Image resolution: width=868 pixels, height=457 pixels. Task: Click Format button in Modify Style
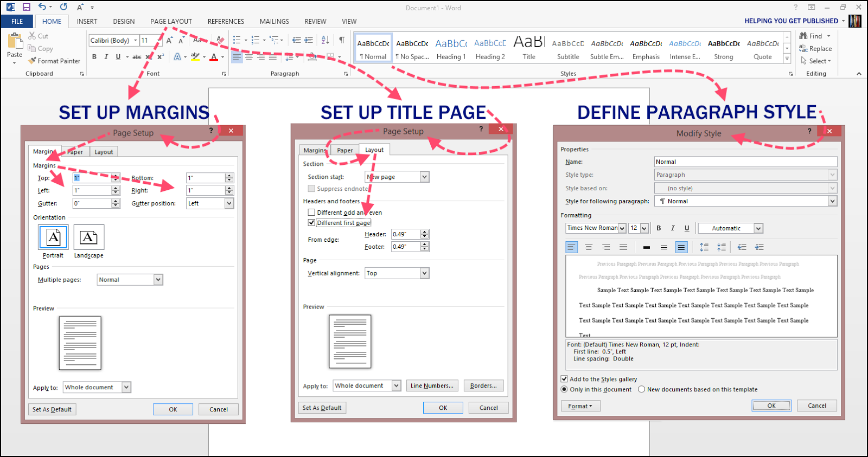[580, 406]
